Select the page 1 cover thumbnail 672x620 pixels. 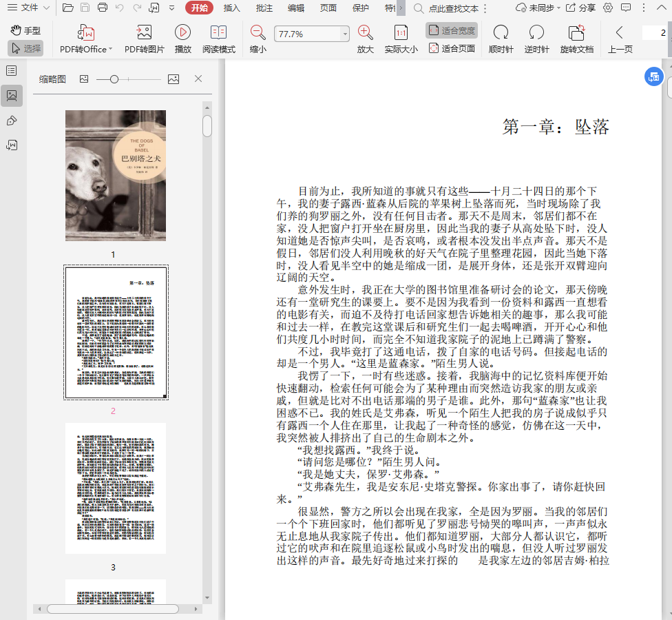tap(116, 176)
